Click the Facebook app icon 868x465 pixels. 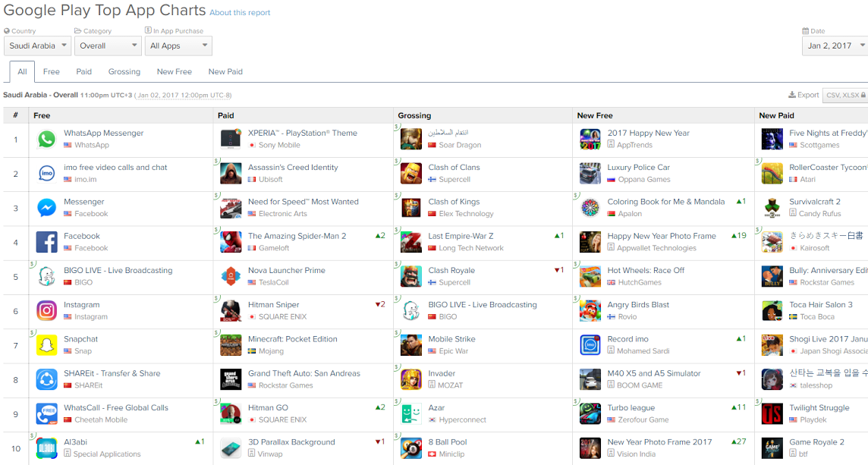coord(47,243)
